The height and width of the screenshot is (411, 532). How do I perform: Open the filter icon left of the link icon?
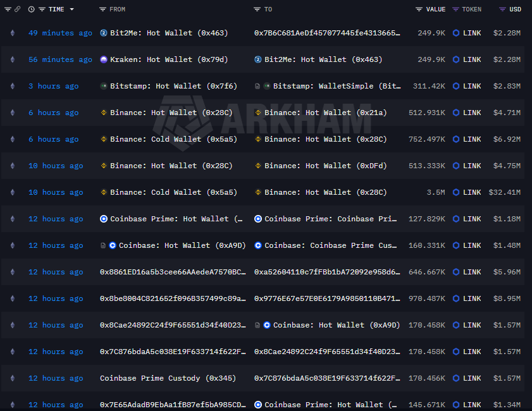pos(8,9)
